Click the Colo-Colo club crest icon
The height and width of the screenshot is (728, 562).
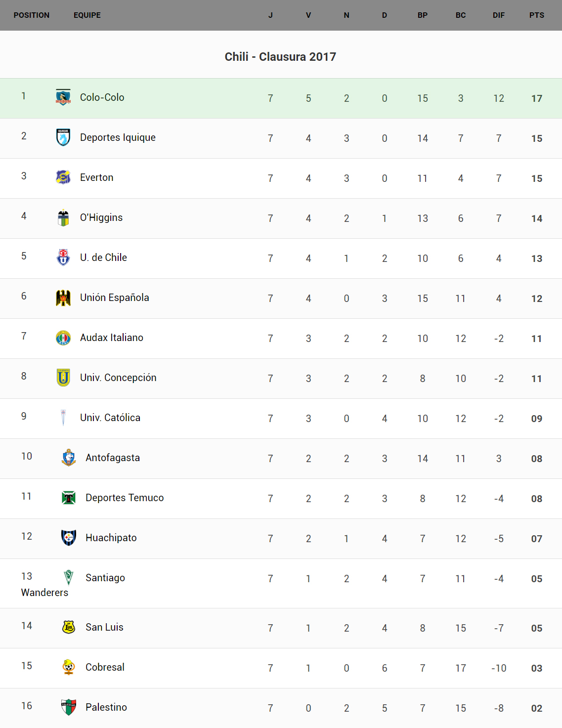[x=63, y=97]
